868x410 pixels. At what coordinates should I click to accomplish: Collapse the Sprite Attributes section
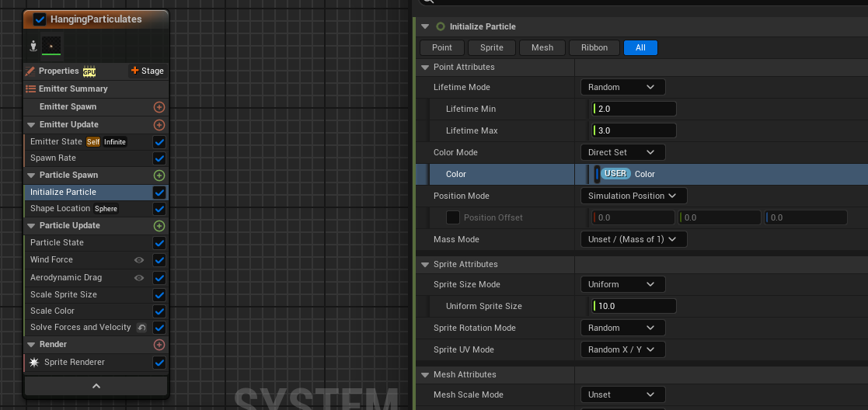coord(425,265)
